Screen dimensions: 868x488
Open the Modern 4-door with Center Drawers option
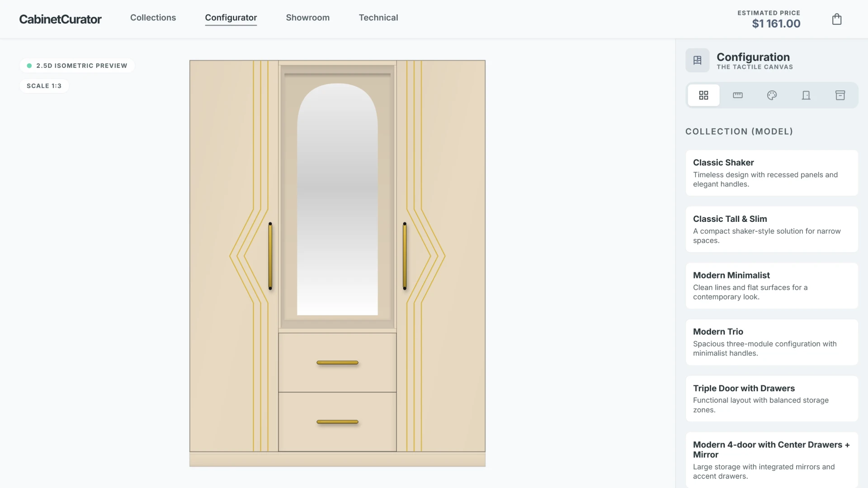[x=771, y=460]
